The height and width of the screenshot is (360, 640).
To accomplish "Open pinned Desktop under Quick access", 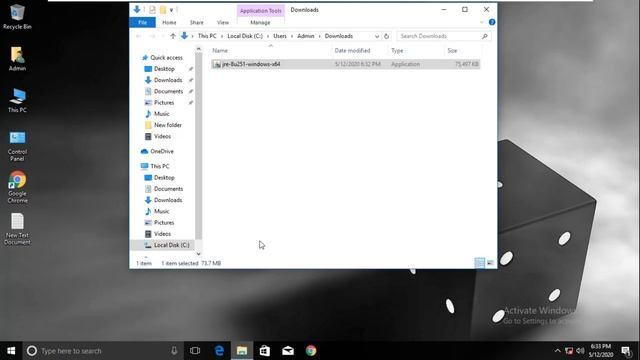I will (x=164, y=69).
